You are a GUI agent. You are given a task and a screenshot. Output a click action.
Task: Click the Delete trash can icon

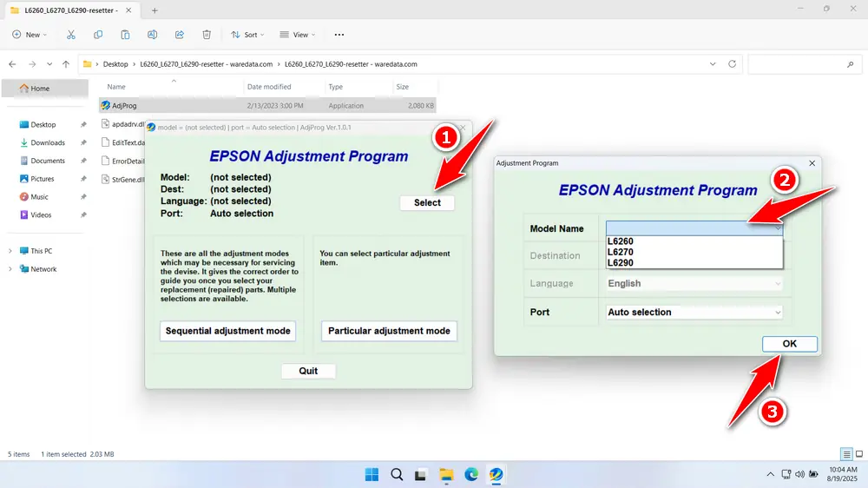(207, 35)
